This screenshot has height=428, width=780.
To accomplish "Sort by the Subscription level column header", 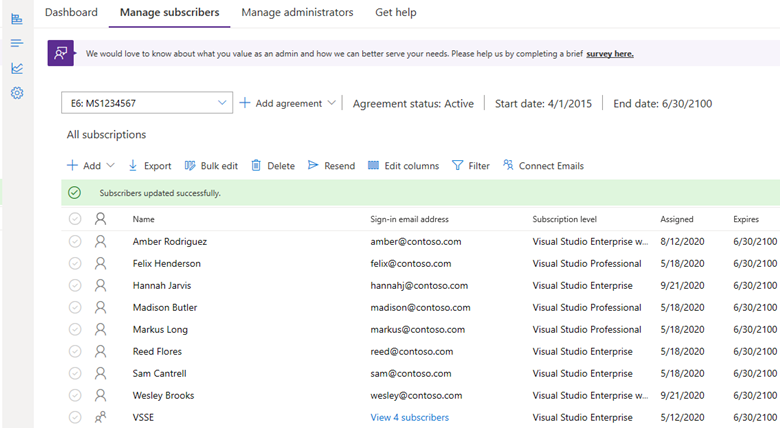I will click(566, 219).
